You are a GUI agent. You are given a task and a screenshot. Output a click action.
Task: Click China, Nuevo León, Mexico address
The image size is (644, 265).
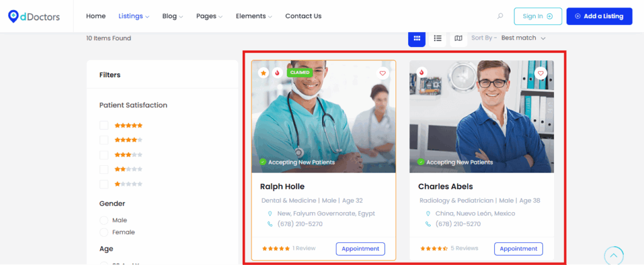[475, 214]
